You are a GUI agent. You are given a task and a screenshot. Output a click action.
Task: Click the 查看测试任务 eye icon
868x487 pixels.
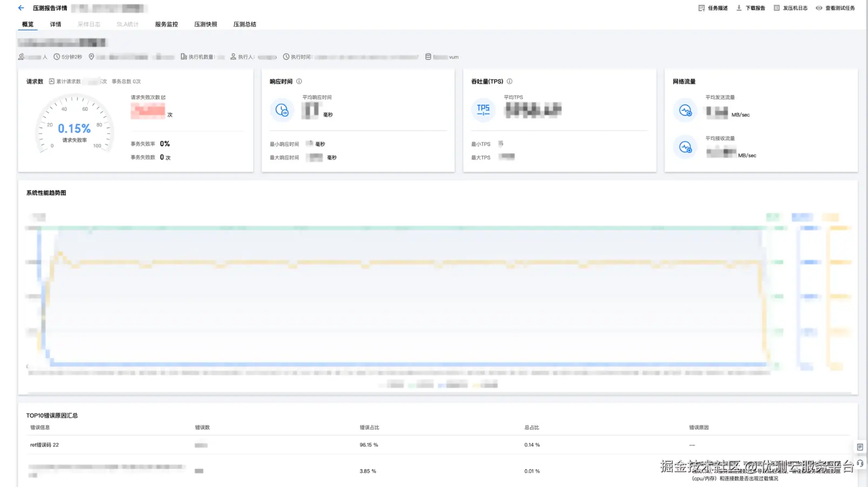click(819, 8)
